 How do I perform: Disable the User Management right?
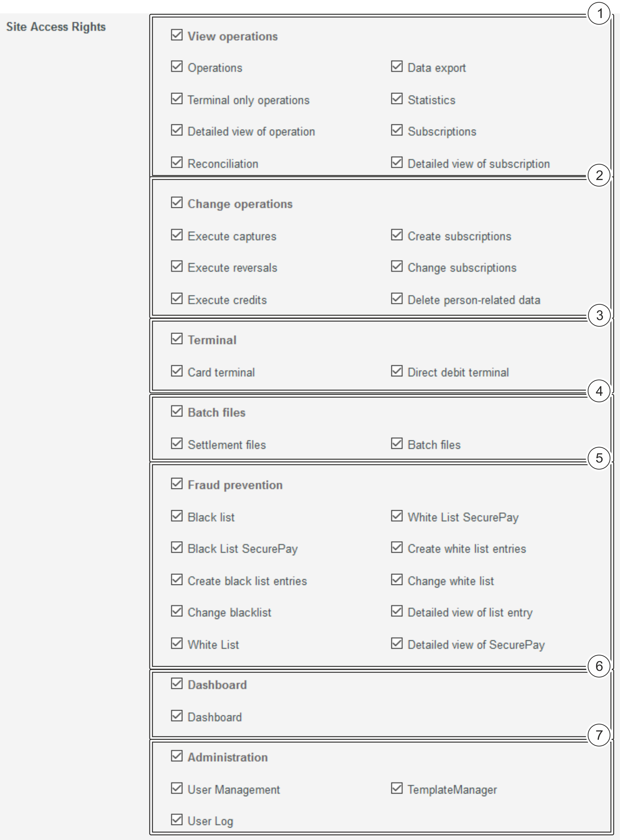[x=176, y=788]
